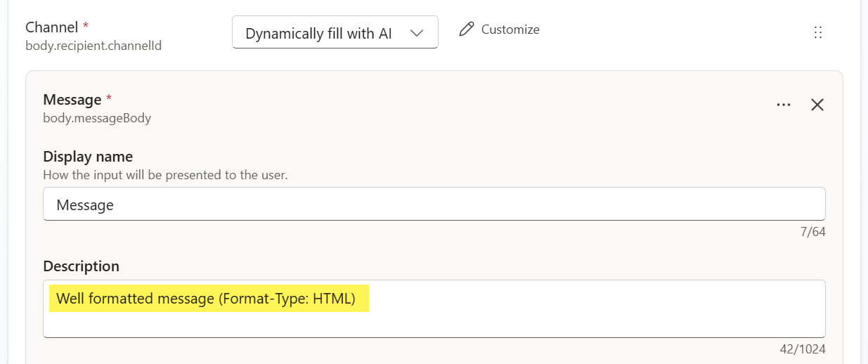Click the 7/64 character counter
The height and width of the screenshot is (364, 868).
click(x=812, y=232)
